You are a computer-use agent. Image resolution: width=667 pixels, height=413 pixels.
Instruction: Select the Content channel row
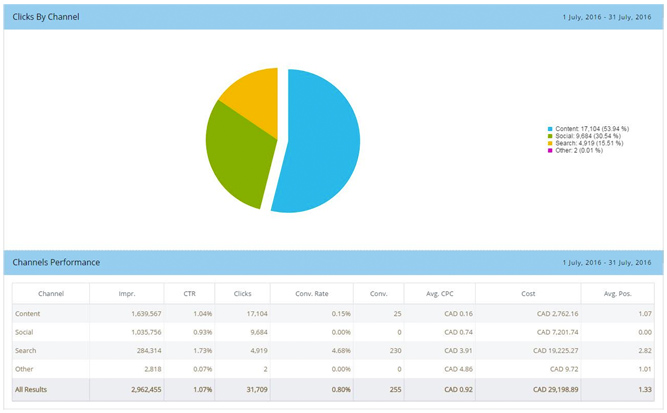tap(334, 313)
